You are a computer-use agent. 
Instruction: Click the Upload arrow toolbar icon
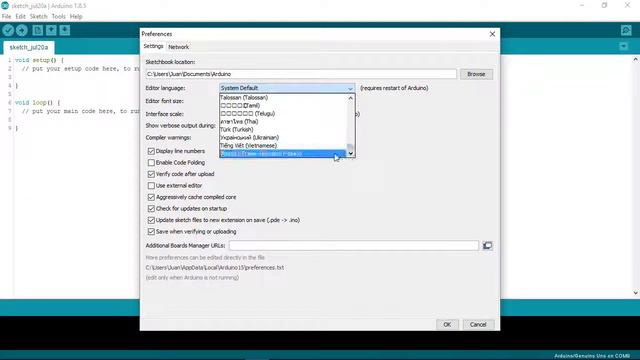coord(22,30)
